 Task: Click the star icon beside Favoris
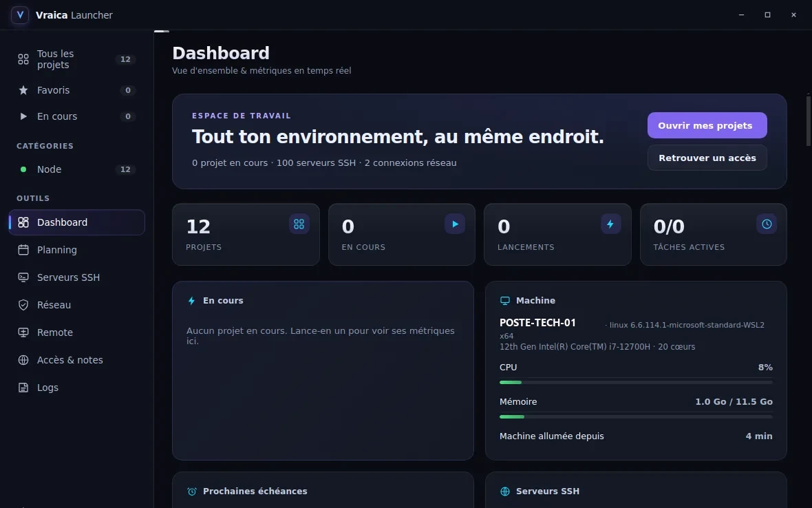(23, 90)
